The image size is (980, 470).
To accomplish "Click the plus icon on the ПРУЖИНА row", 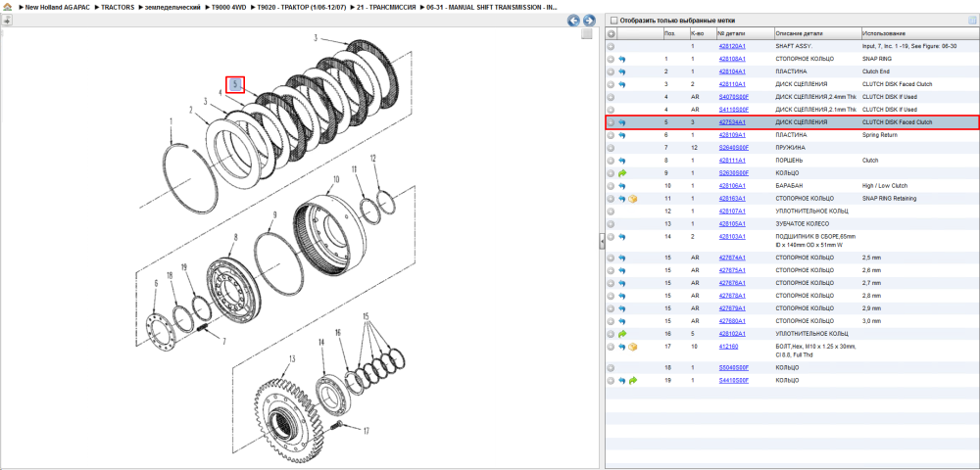I will point(612,148).
